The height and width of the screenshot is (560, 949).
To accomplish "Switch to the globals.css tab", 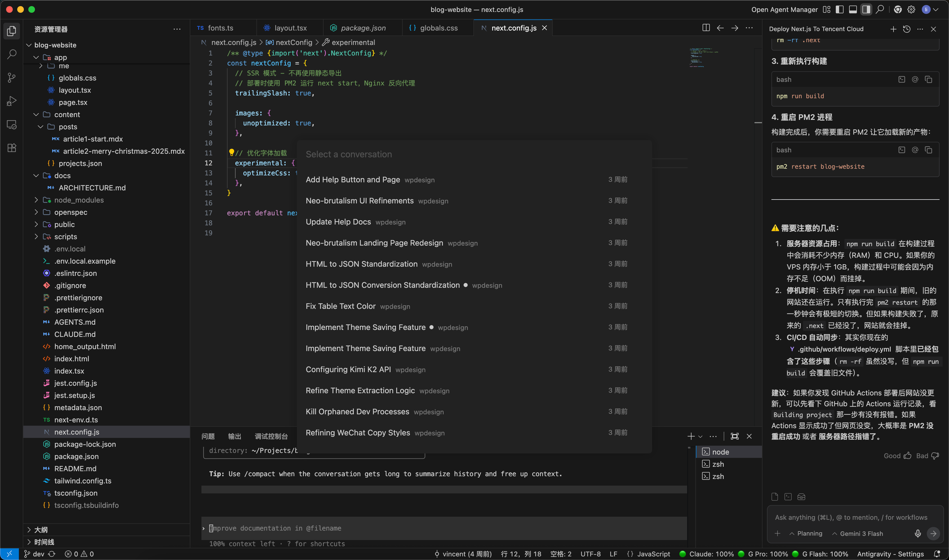I will (438, 28).
